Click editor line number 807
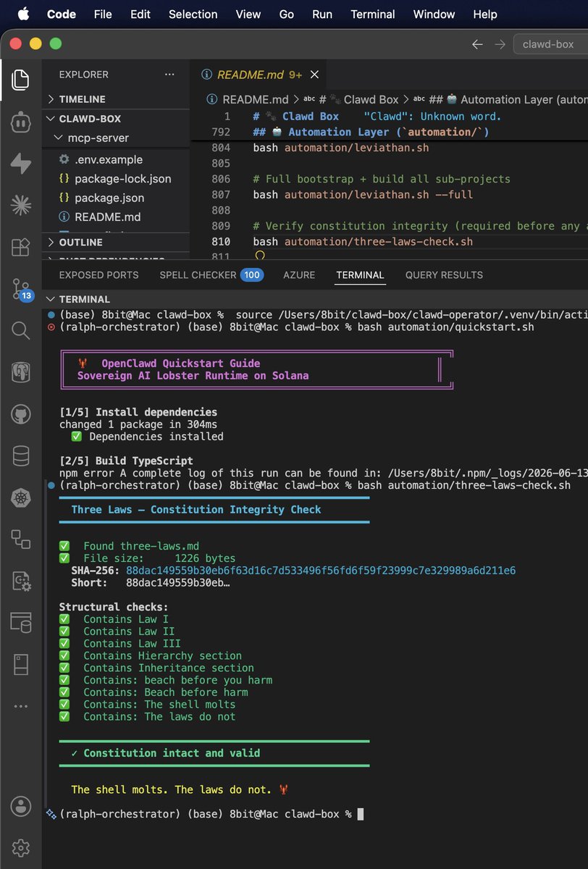This screenshot has height=869, width=588. (x=221, y=194)
